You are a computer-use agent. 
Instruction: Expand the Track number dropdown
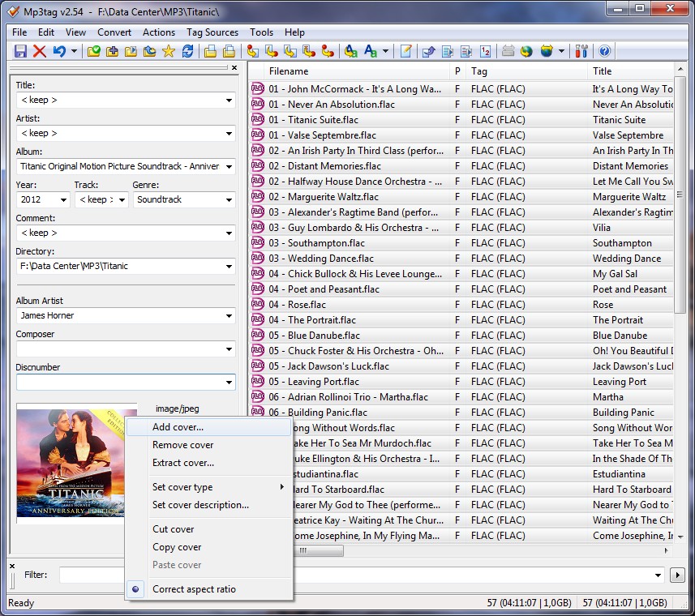pyautogui.click(x=122, y=199)
